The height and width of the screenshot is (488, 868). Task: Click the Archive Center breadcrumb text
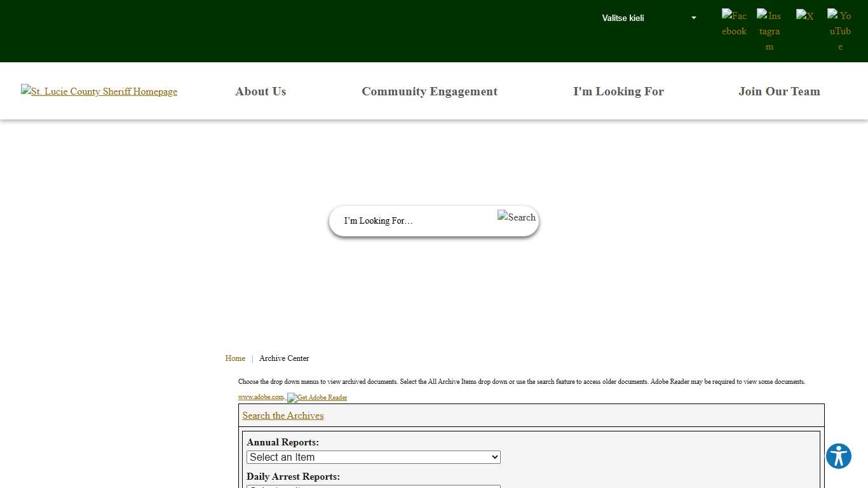tap(284, 358)
